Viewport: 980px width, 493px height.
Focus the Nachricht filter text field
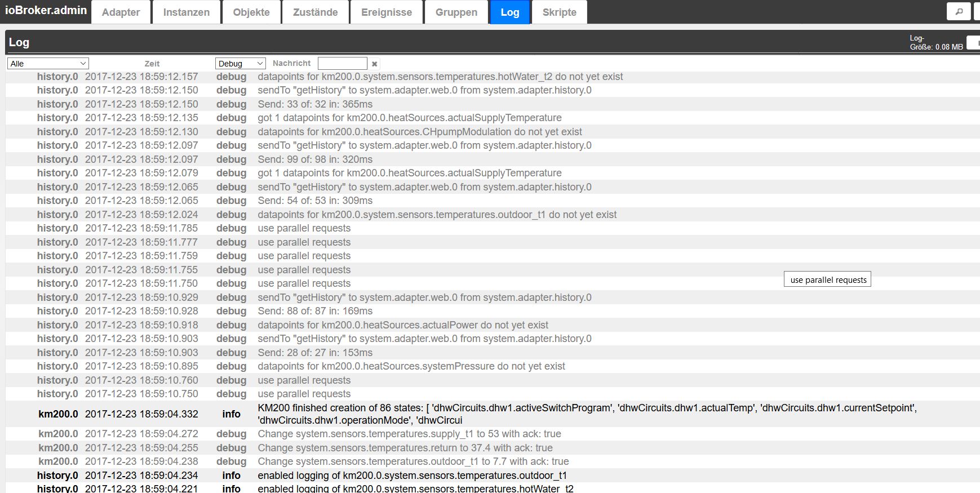343,64
